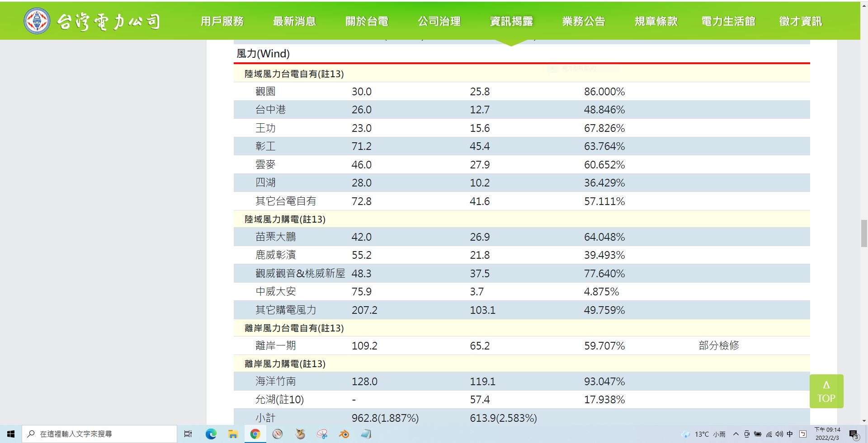868x443 pixels.
Task: Click the 部分檢修 remark in 離岸一期 row
Action: (x=719, y=346)
